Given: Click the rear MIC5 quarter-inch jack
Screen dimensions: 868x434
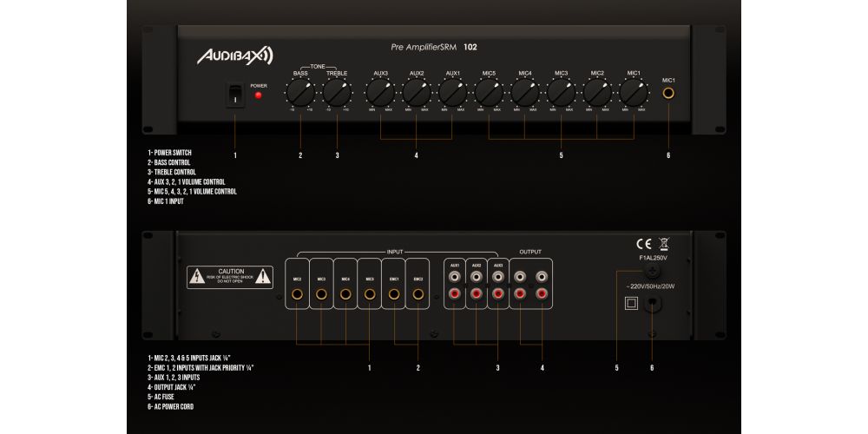Looking at the screenshot, I should [x=369, y=294].
